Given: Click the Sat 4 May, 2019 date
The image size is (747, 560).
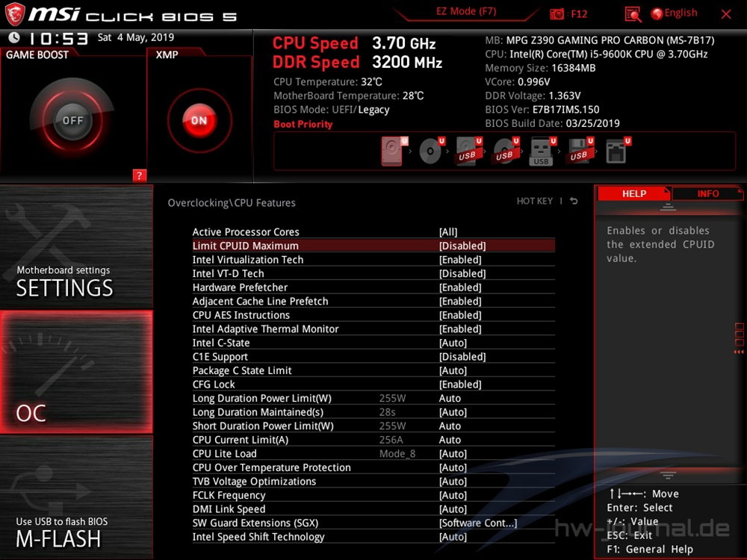Looking at the screenshot, I should (136, 37).
